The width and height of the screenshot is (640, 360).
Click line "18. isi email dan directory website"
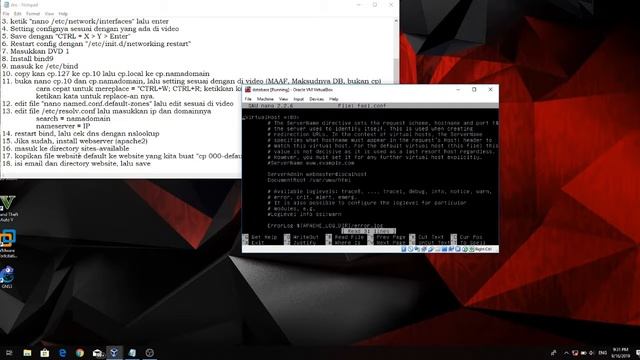point(76,163)
